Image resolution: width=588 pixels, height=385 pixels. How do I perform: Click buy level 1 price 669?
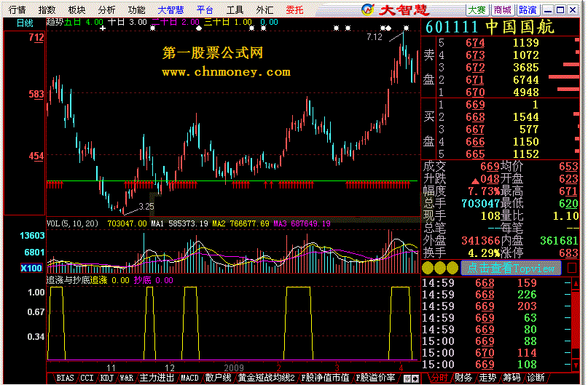pos(475,105)
